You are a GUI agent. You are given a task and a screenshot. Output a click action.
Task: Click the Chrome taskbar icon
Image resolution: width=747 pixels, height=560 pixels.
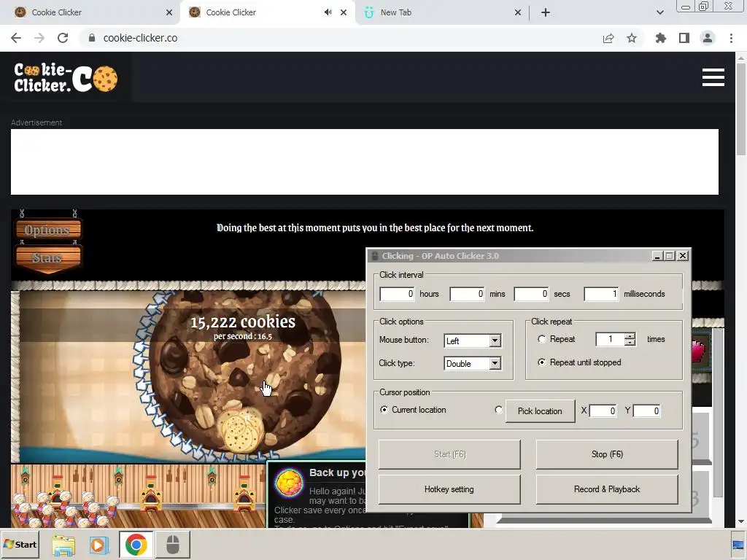point(136,545)
